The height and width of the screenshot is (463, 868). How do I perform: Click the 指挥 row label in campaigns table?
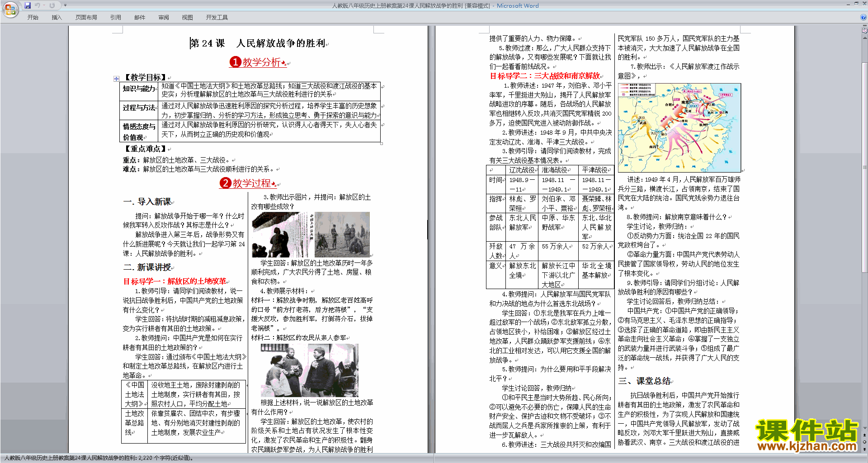pos(496,203)
